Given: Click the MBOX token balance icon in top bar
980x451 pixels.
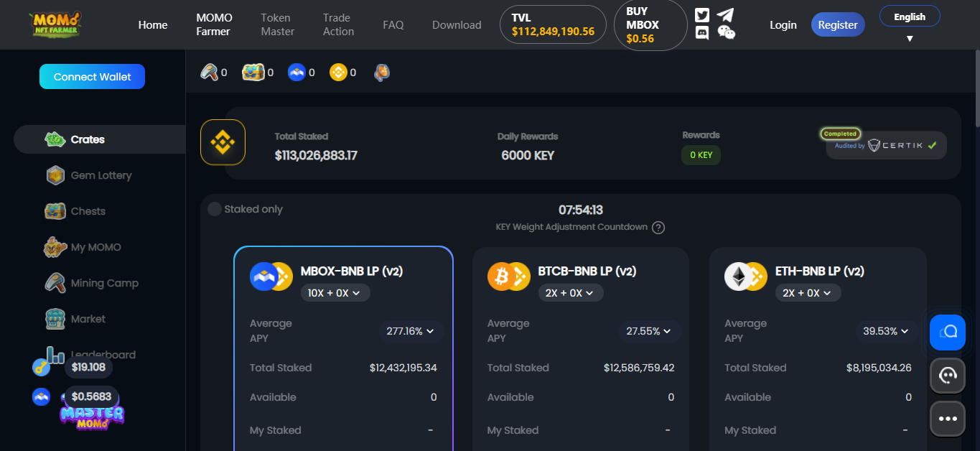Looking at the screenshot, I should (x=297, y=72).
